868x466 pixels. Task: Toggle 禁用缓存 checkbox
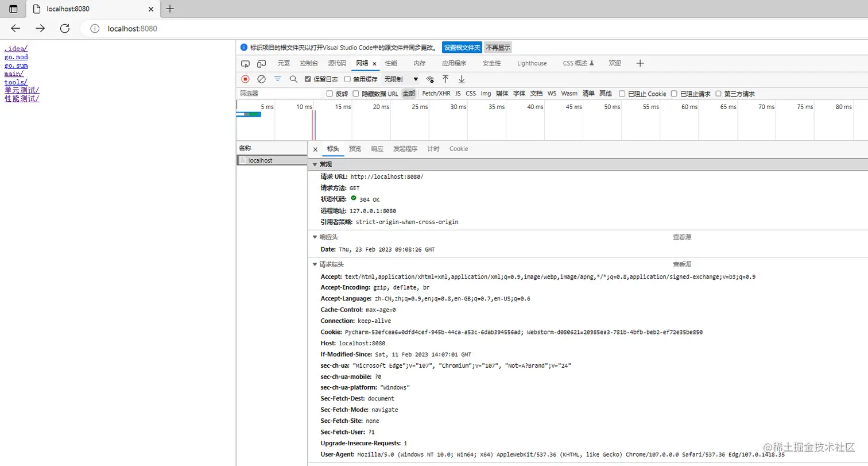pos(347,79)
